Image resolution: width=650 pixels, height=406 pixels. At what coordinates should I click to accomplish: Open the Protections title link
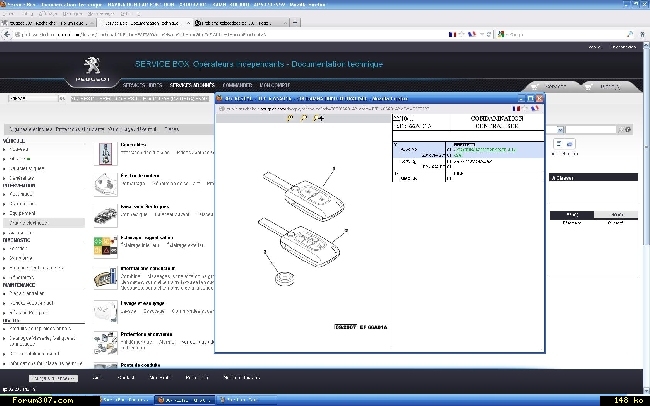pos(146,334)
